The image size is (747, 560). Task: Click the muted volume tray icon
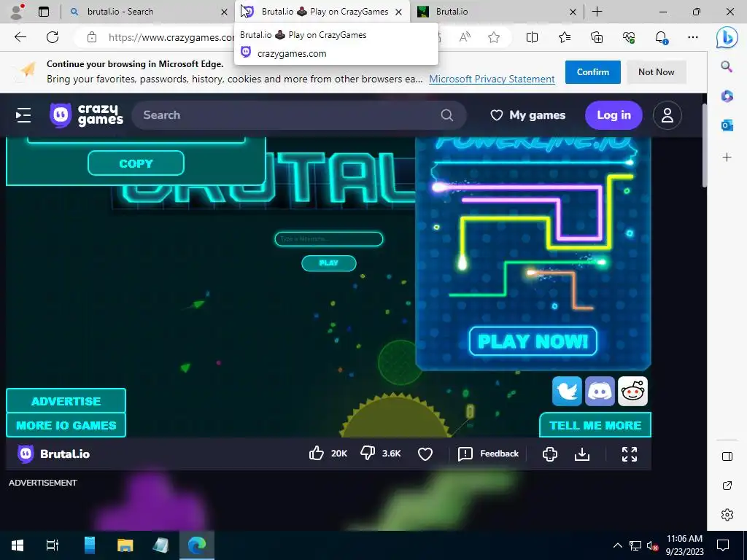pos(652,545)
